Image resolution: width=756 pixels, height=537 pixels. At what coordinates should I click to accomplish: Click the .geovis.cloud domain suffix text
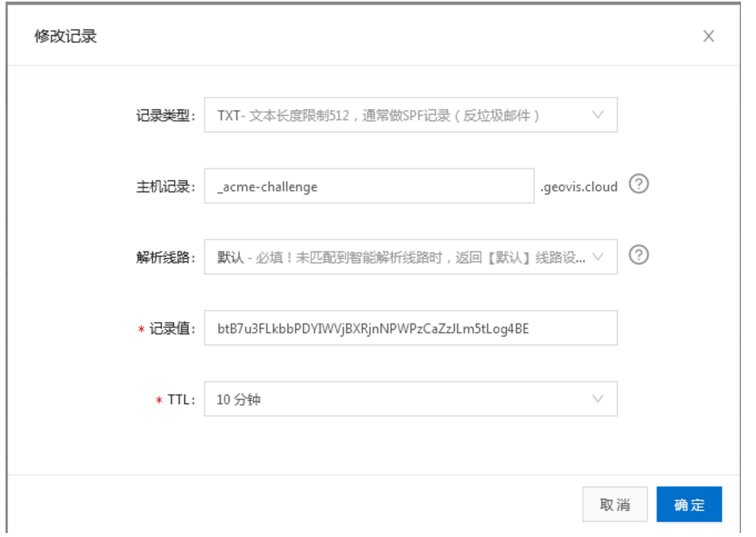(579, 187)
